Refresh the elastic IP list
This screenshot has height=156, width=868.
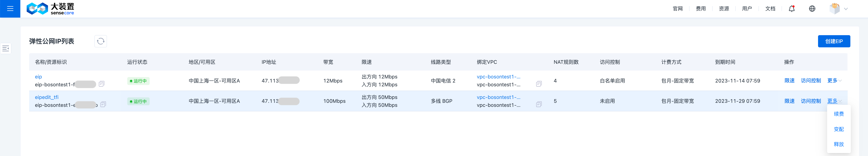coord(100,41)
